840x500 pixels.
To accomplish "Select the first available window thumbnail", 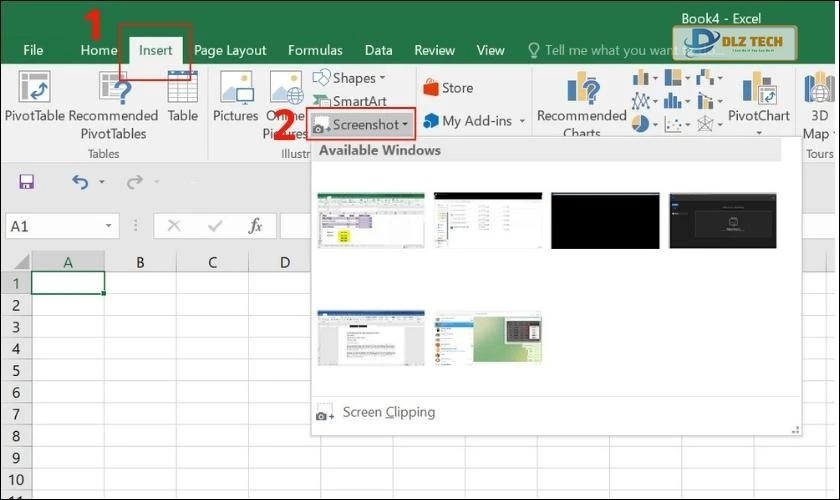I will click(x=371, y=220).
